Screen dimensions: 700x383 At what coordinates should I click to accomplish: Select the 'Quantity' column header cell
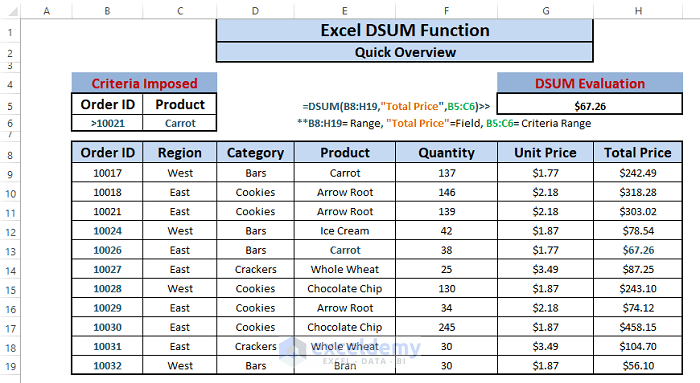pos(446,153)
